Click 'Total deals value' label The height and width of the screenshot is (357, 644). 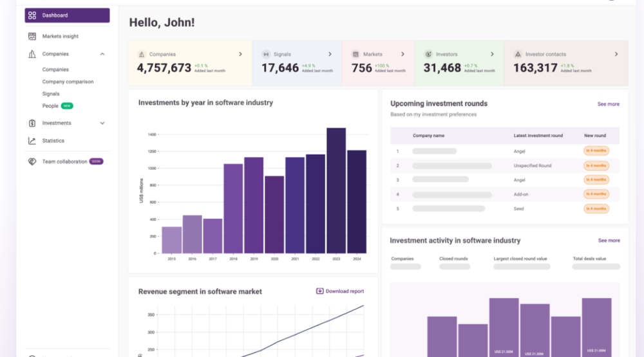pyautogui.click(x=589, y=259)
